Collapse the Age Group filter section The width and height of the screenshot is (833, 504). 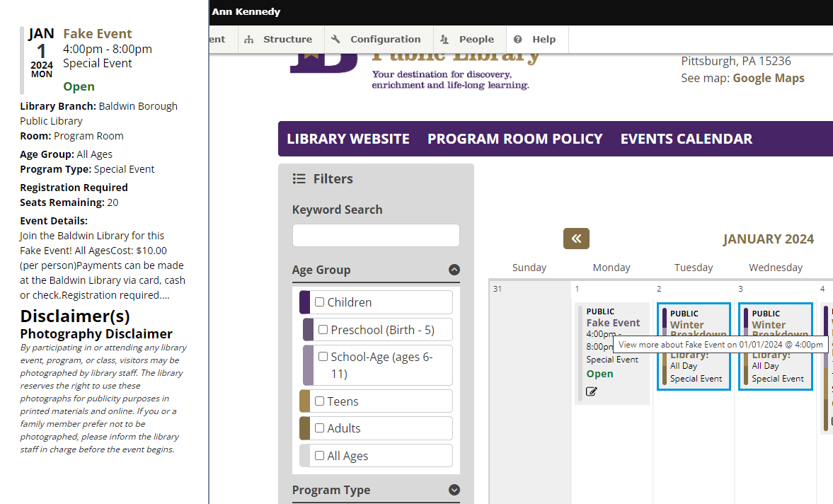[454, 270]
